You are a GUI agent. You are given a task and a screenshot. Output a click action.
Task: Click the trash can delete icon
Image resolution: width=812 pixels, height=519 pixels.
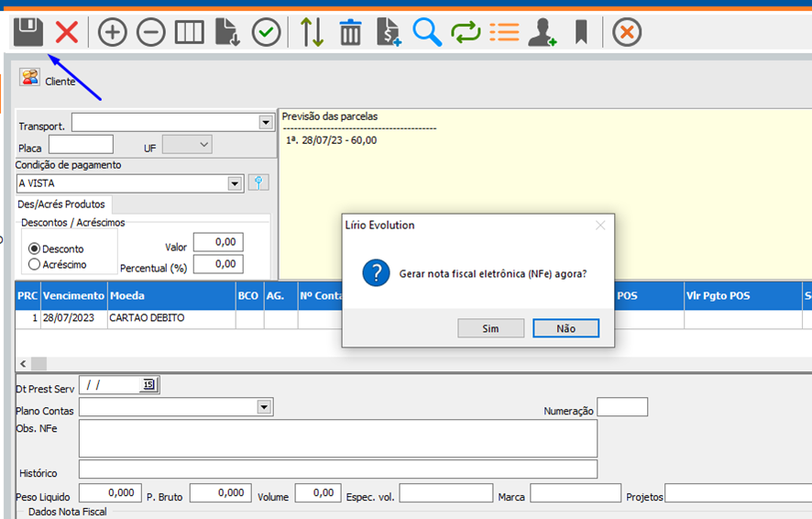[x=350, y=33]
